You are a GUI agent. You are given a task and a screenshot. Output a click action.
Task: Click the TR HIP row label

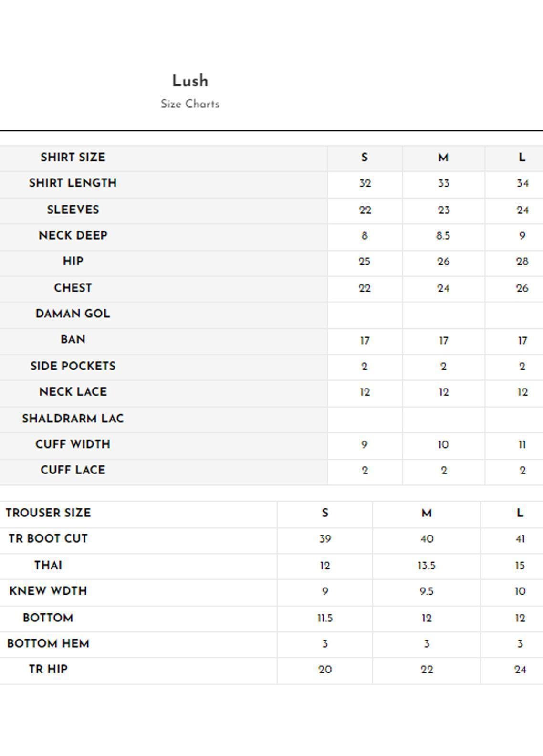pos(48,670)
